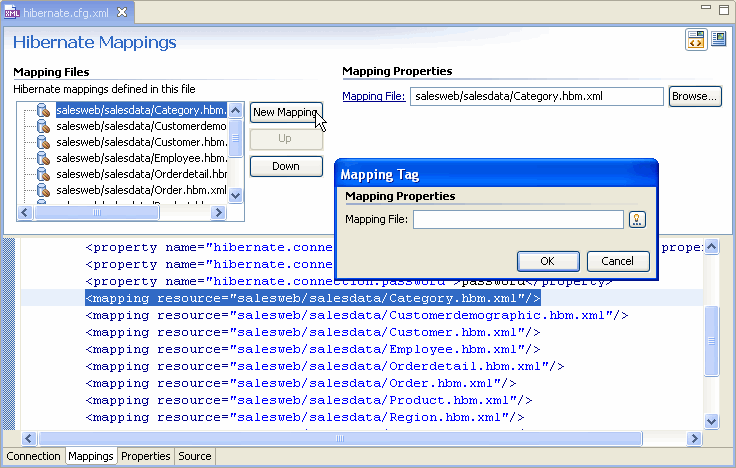Click the database icon beside Orderdetail.hbm mapping
This screenshot has height=468, width=736.
coord(43,174)
